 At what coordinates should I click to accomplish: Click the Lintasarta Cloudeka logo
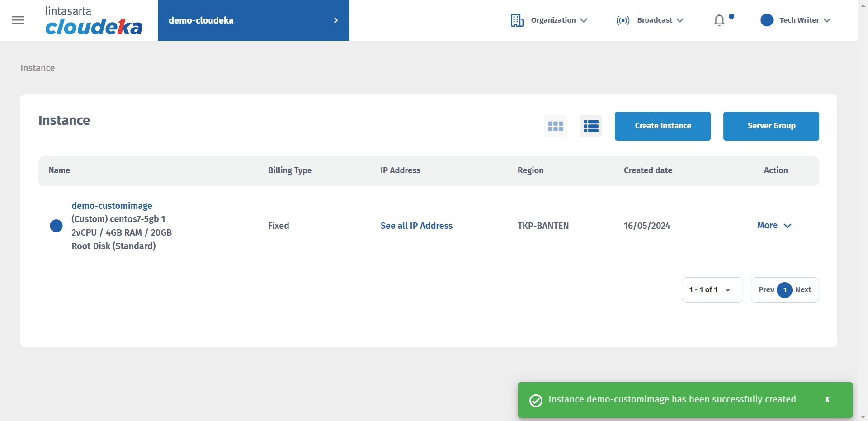[94, 21]
